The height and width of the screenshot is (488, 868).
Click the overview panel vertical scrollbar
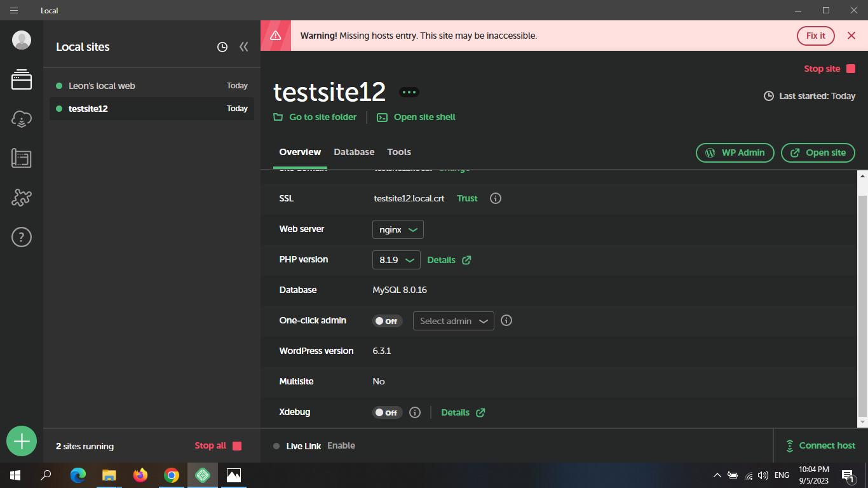coord(862,305)
